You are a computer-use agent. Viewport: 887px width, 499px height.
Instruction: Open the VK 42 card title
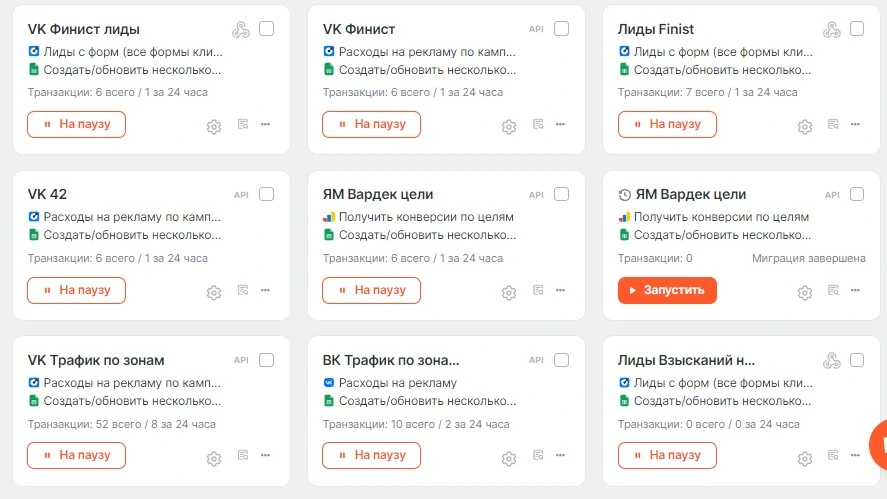[48, 195]
